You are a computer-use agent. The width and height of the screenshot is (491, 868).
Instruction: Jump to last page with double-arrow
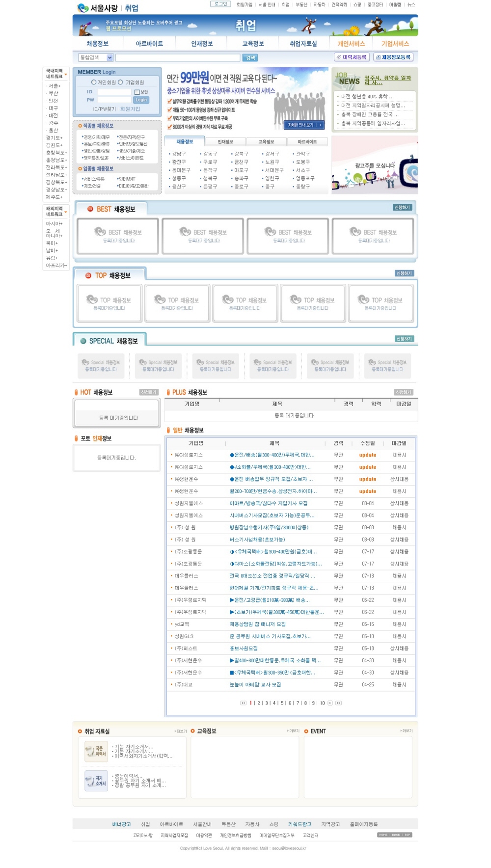click(338, 703)
